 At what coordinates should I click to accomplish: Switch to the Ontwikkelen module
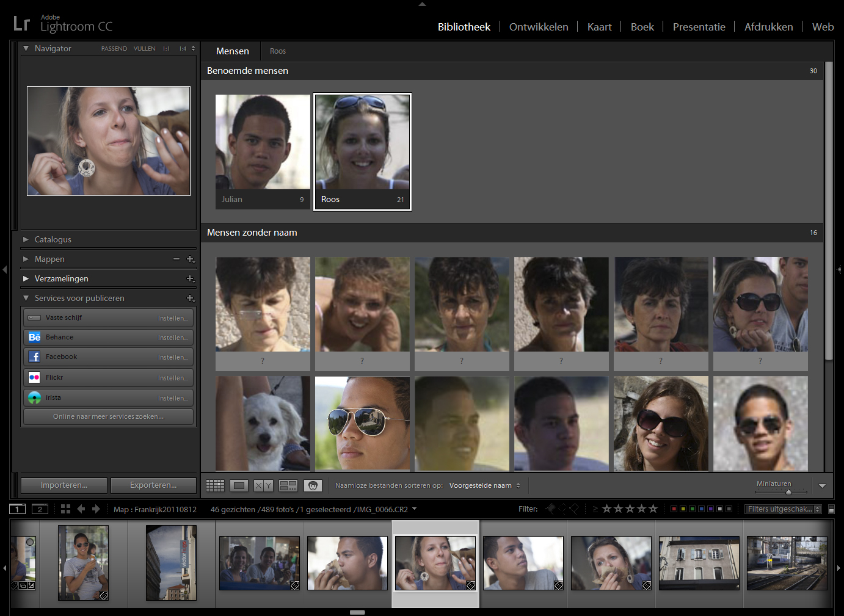pyautogui.click(x=538, y=27)
